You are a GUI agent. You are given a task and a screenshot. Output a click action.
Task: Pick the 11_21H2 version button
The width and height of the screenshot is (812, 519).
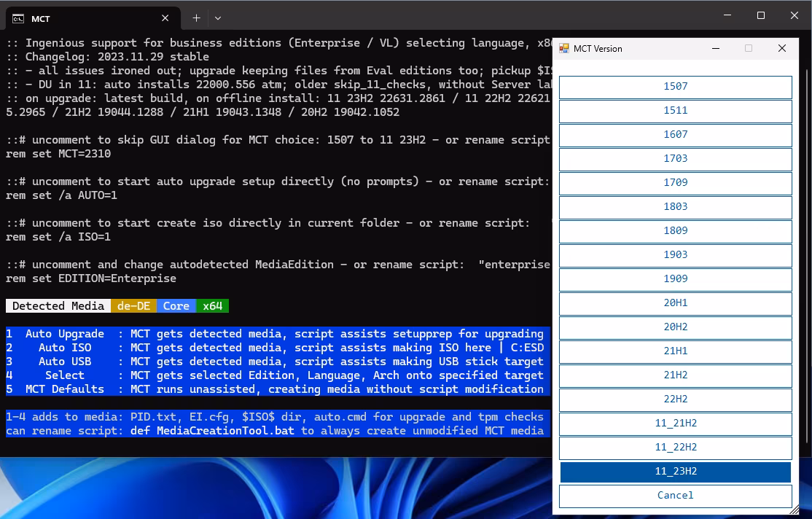tap(675, 424)
